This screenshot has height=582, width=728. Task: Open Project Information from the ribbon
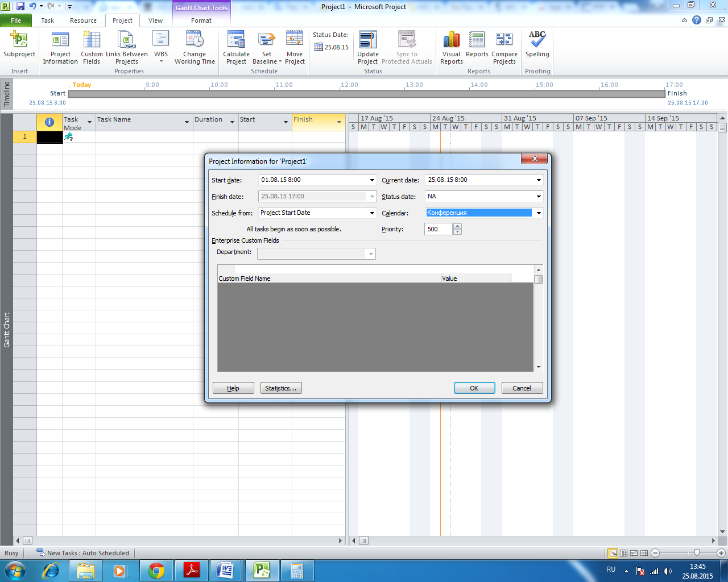[60, 48]
